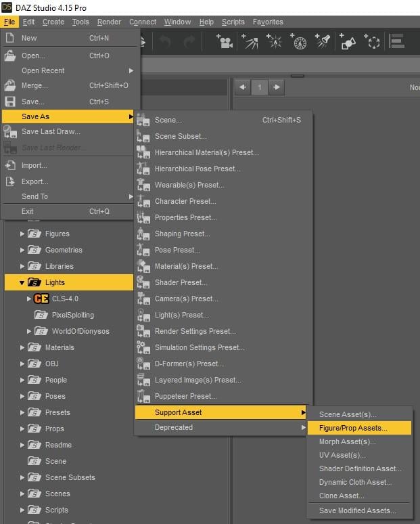Select Clone Asset... entry
The width and height of the screenshot is (420, 524).
[359, 496]
